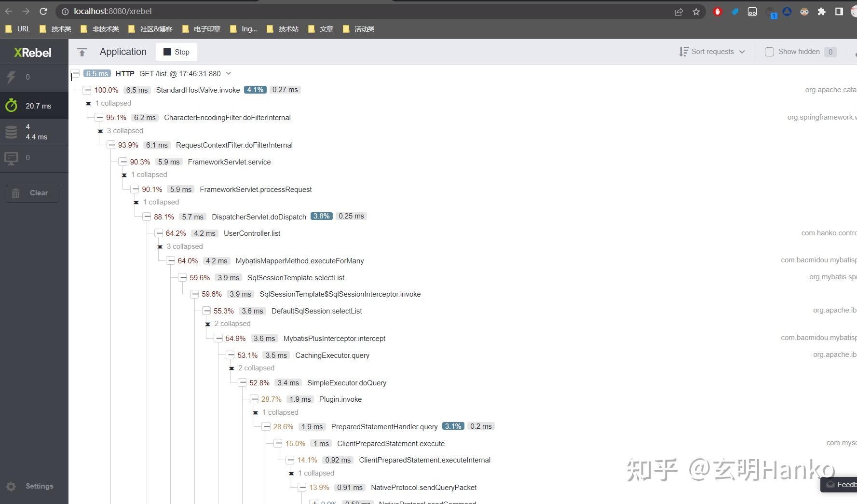Click the share page icon
Viewport: 857px width, 504px height.
[x=679, y=12]
